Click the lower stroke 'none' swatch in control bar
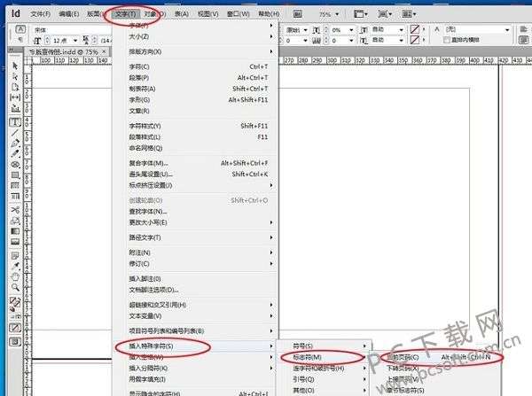Viewport: 532px width, 396px height. coord(415,40)
